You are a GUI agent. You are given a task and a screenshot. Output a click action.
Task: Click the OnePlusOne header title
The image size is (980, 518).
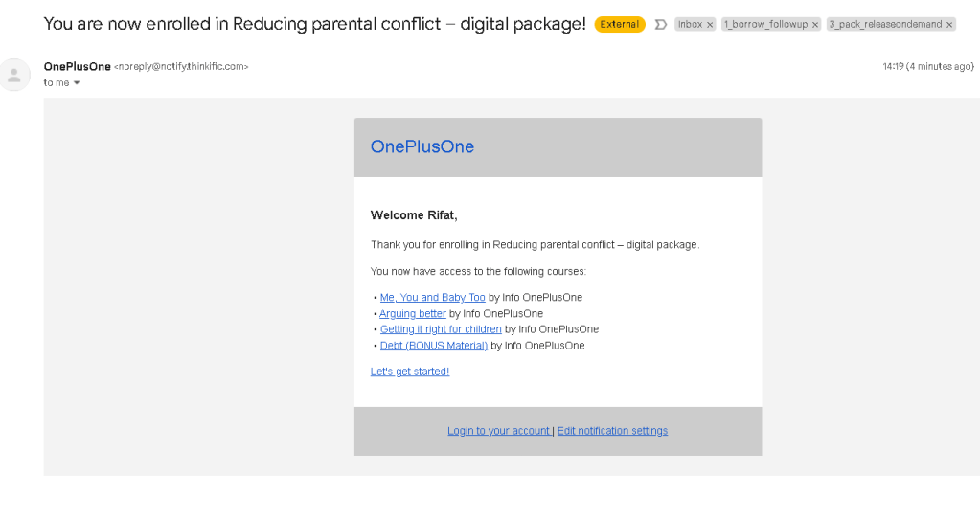click(422, 146)
